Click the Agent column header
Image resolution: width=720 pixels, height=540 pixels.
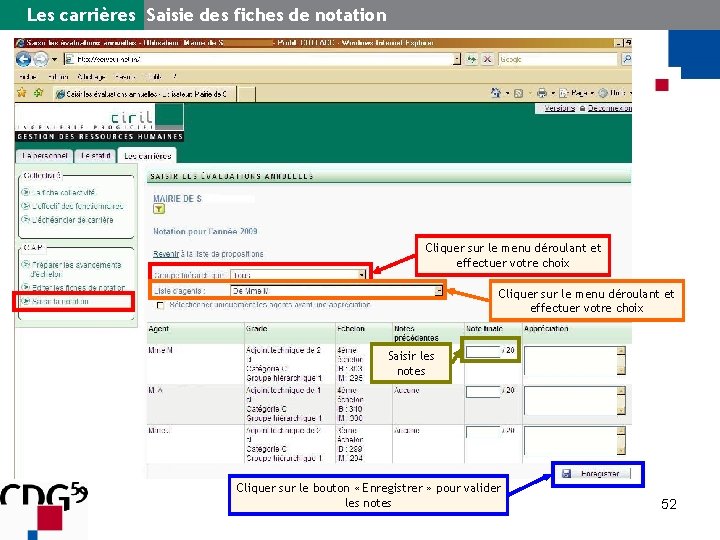point(158,329)
